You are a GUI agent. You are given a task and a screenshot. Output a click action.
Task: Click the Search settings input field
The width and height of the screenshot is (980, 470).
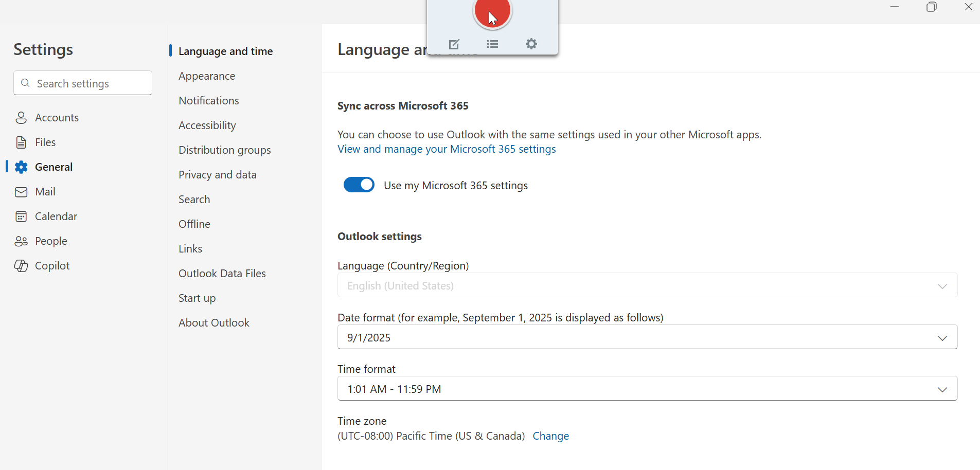[83, 83]
